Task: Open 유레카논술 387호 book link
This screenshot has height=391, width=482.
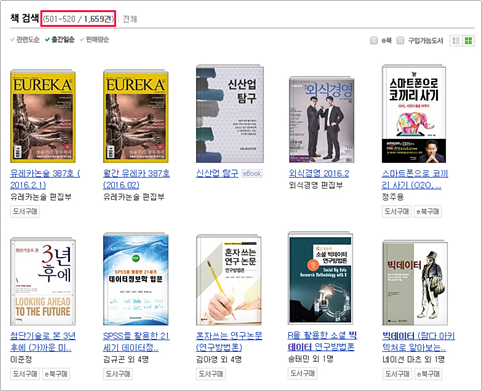Action: 45,179
